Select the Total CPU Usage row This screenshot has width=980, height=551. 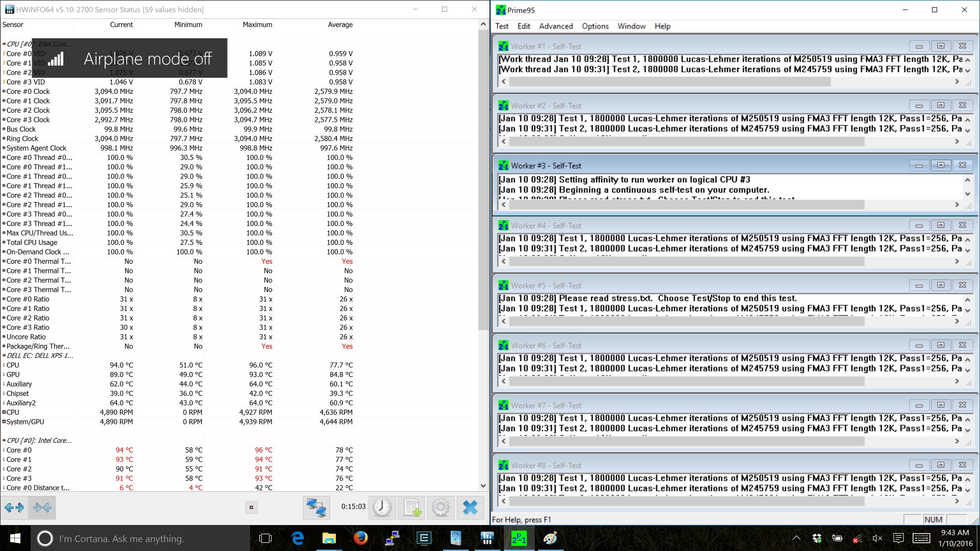[178, 242]
